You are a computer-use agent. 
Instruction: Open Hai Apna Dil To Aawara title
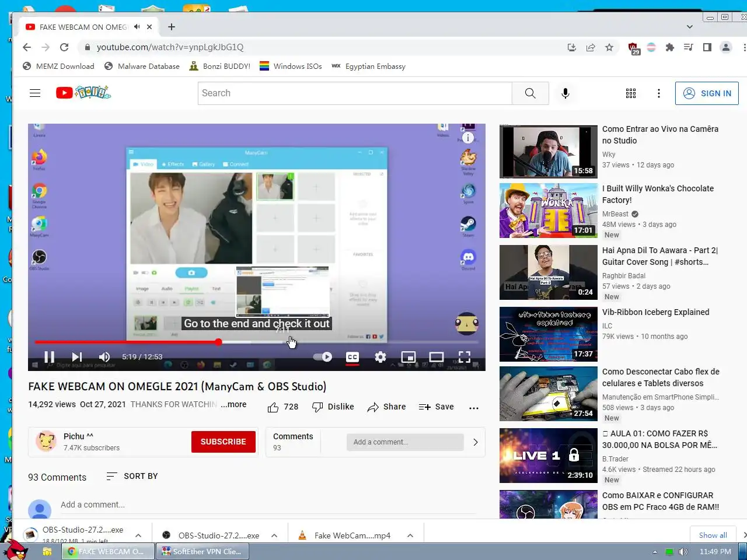click(x=660, y=256)
